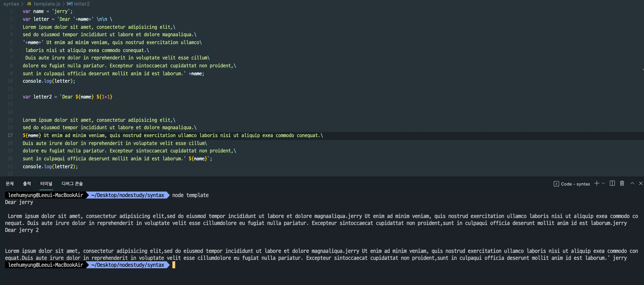Viewport: 644px width, 285px height.
Task: Expand chevron after template.js breadcrumb
Action: (x=63, y=4)
